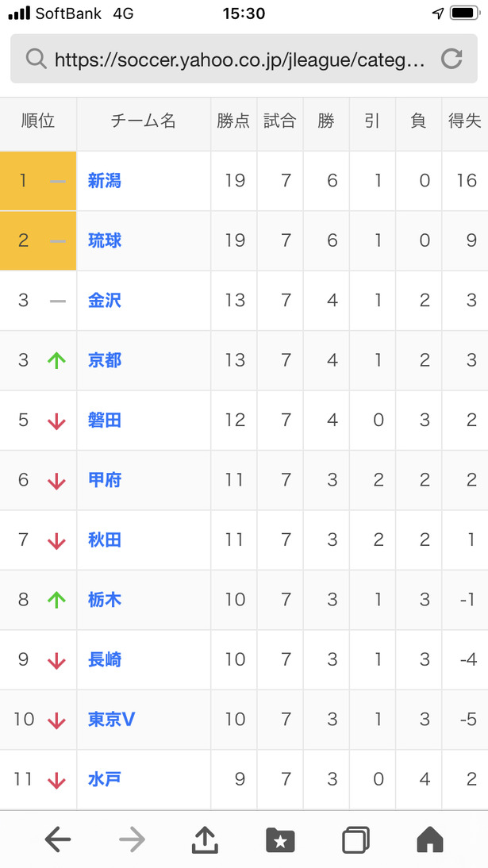
Task: Open the 水戸 team link
Action: point(105,779)
